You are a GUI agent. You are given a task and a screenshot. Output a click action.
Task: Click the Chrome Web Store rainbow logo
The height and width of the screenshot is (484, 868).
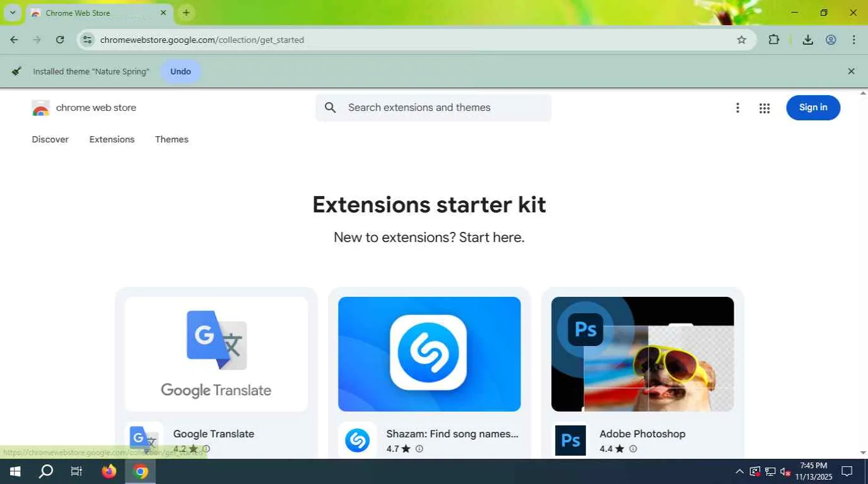tap(40, 108)
